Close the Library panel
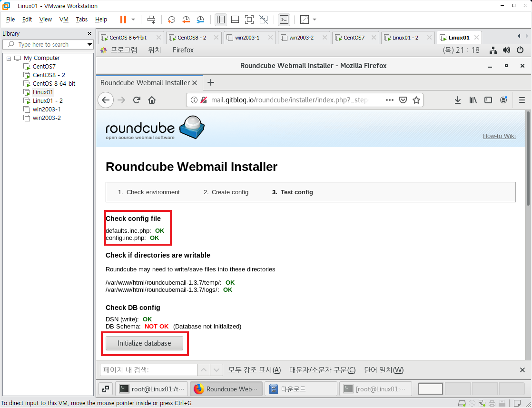 pyautogui.click(x=89, y=34)
